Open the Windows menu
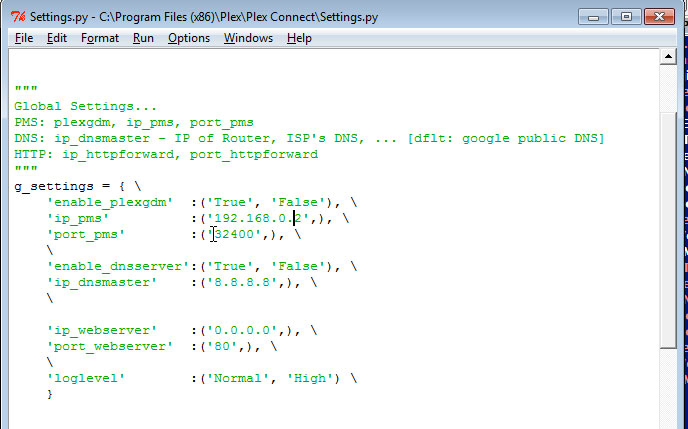 (x=248, y=38)
